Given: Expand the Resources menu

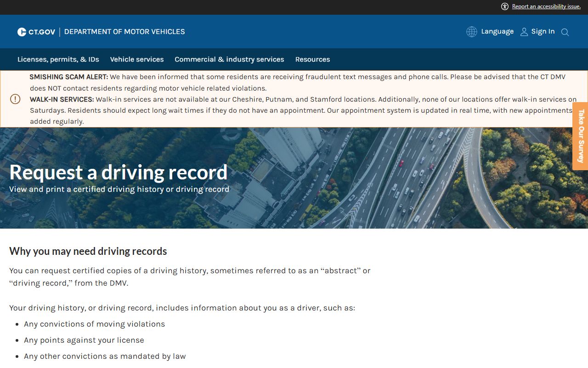Looking at the screenshot, I should click(x=313, y=59).
